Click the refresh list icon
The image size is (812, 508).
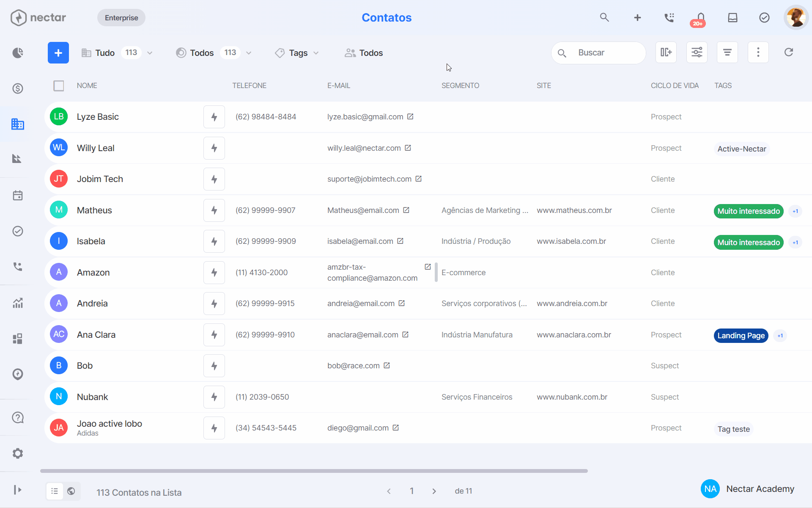(789, 52)
